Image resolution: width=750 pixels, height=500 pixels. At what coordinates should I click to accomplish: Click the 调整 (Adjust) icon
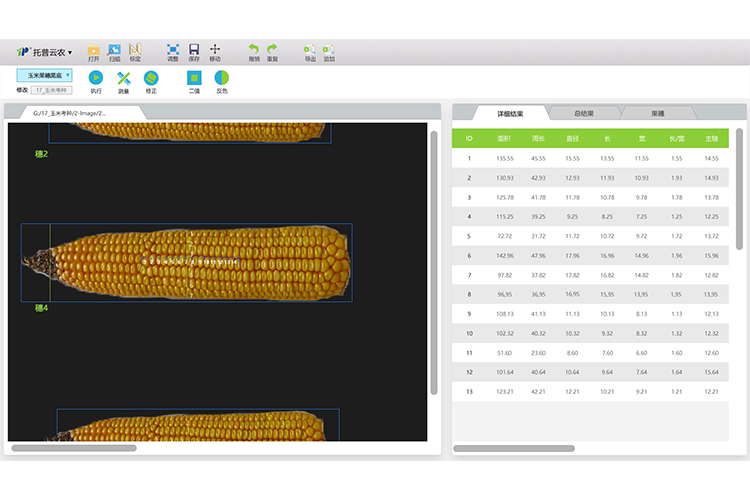173,50
